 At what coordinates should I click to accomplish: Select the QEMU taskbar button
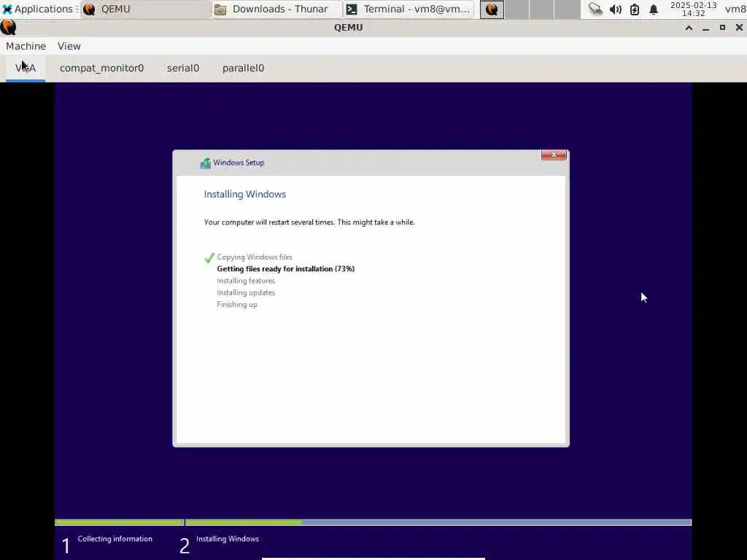click(145, 9)
